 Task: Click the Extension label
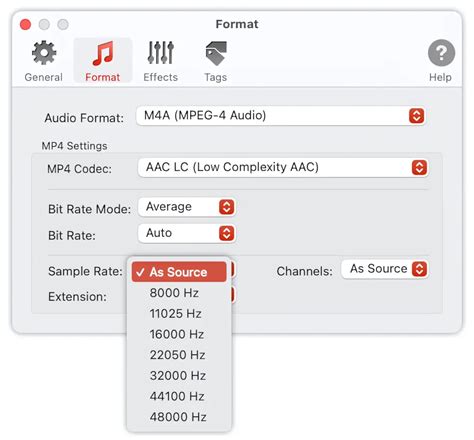77,297
